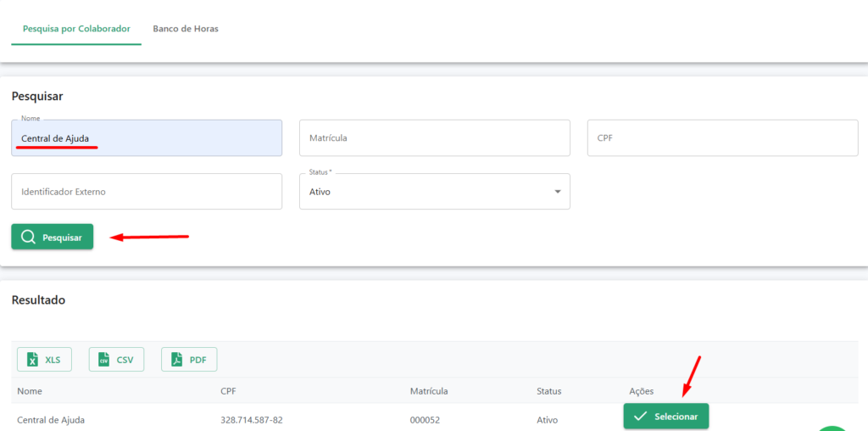The width and height of the screenshot is (868, 431).
Task: Export results as XLS
Action: click(44, 360)
